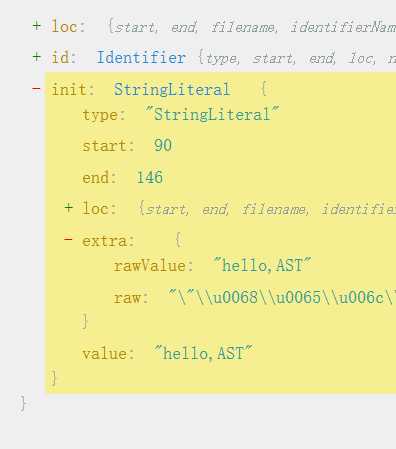The width and height of the screenshot is (396, 449).
Task: Click the blue 'Identifier' type label
Action: pos(141,58)
